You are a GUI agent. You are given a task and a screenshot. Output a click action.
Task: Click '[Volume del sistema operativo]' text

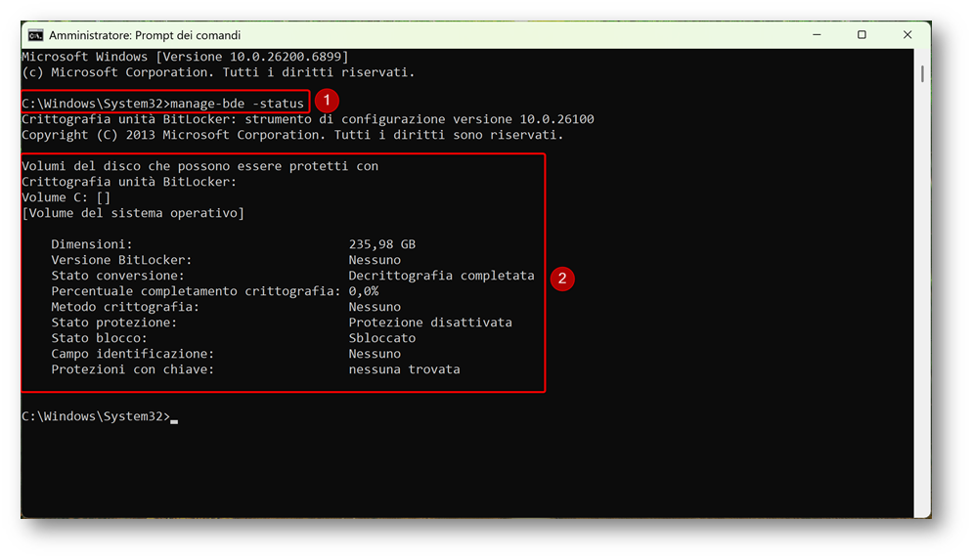[x=133, y=213]
